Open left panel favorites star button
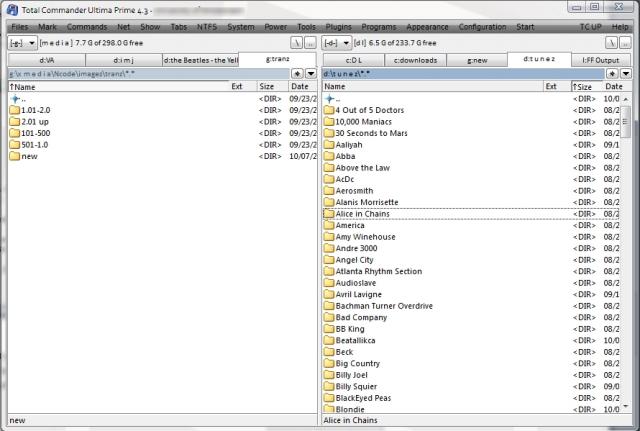This screenshot has height=431, width=640. 298,73
